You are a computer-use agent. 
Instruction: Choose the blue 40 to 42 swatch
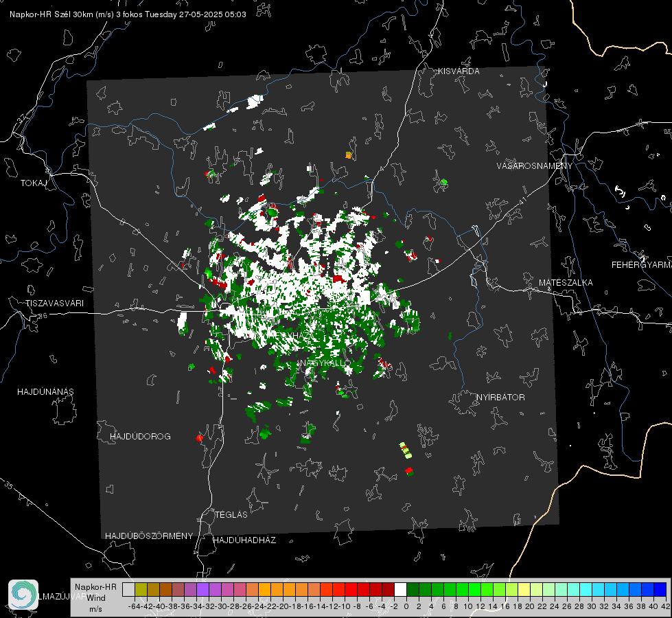coord(660,590)
